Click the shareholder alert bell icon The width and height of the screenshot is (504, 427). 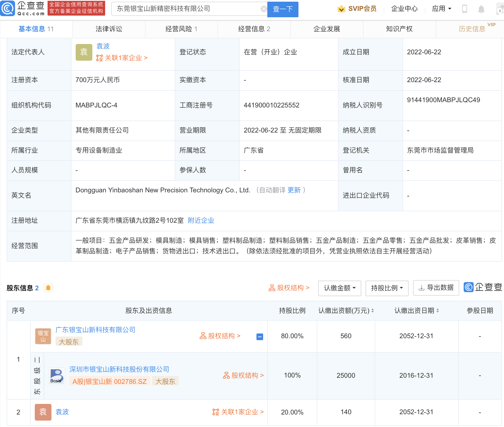point(48,288)
